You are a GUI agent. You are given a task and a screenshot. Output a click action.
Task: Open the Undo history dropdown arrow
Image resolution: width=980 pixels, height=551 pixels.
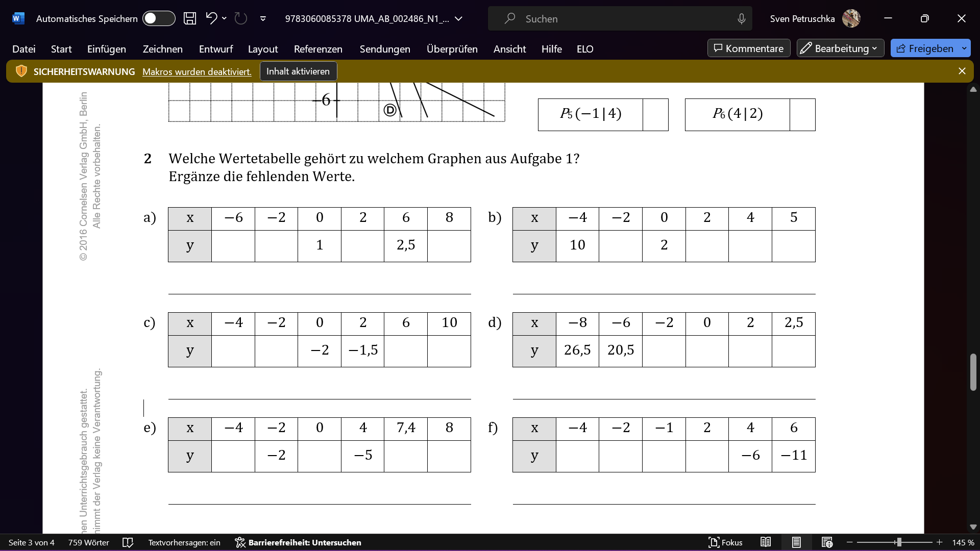coord(224,18)
